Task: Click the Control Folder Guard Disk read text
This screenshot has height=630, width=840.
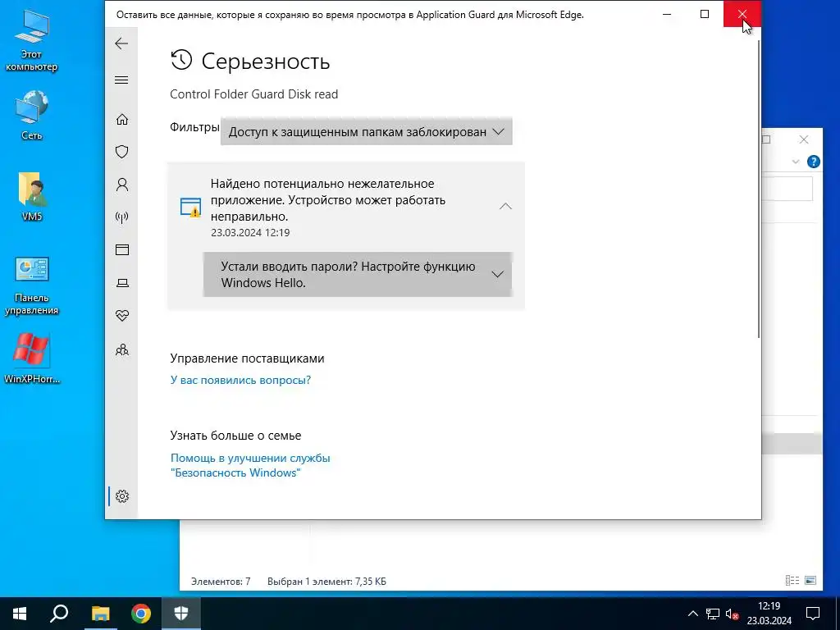Action: point(254,94)
